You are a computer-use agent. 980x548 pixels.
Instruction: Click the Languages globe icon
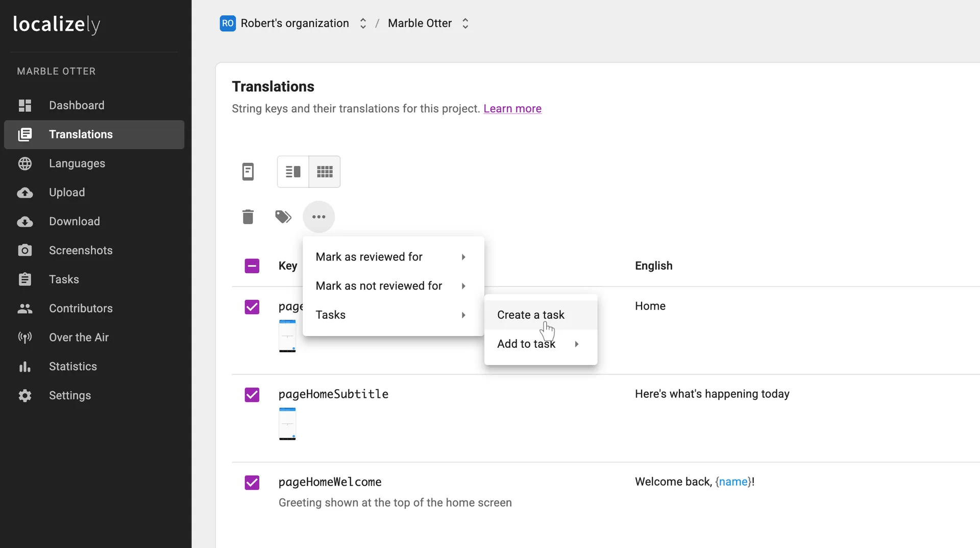point(25,163)
